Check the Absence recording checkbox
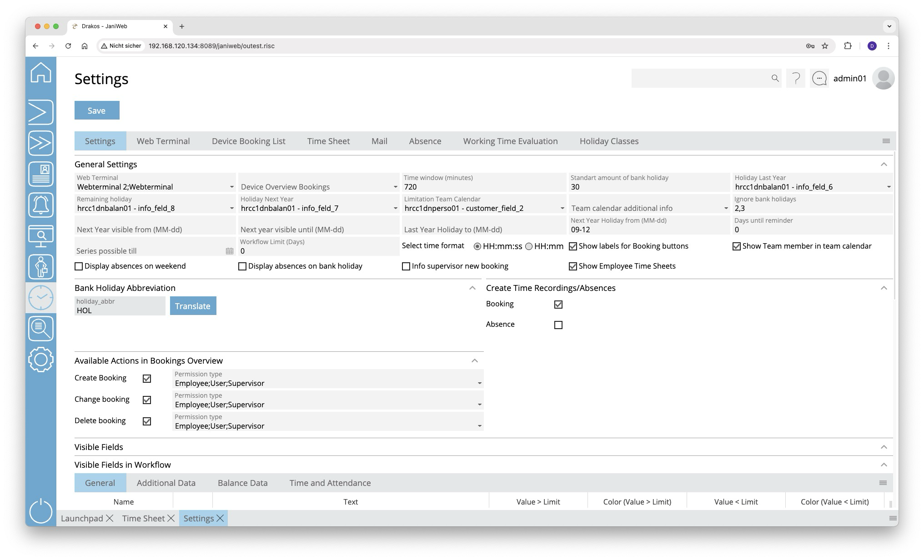This screenshot has width=924, height=560. (x=558, y=325)
